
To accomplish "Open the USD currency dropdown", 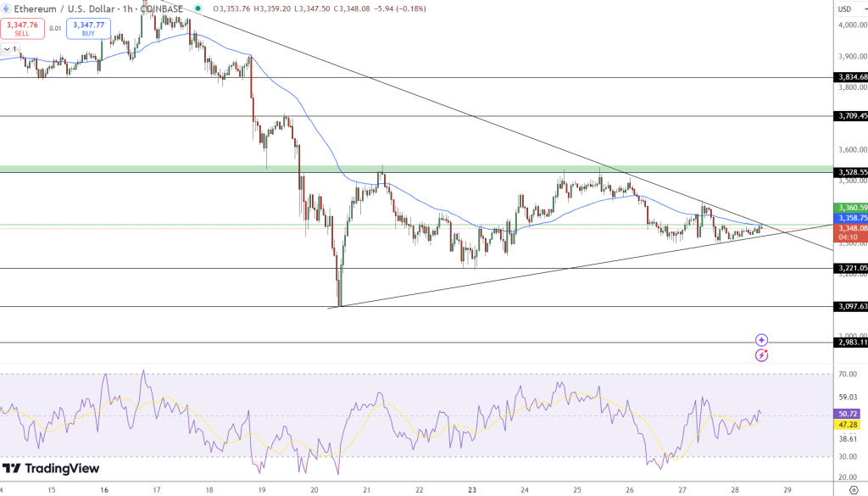I will coord(846,8).
